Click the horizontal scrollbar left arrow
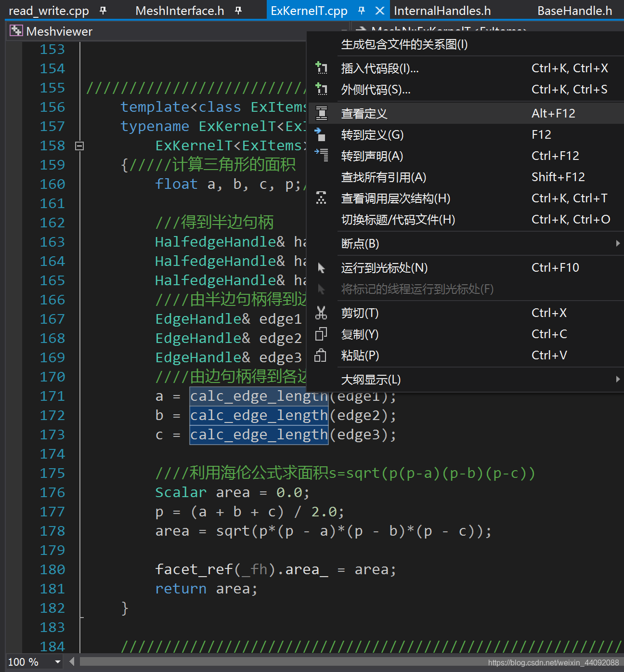This screenshot has width=624, height=672. click(72, 661)
